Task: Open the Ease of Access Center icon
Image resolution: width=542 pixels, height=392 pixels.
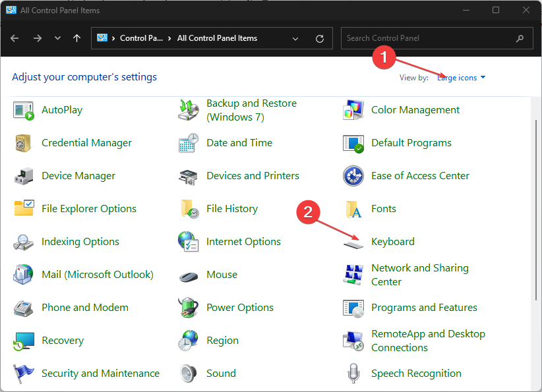Action: click(353, 176)
